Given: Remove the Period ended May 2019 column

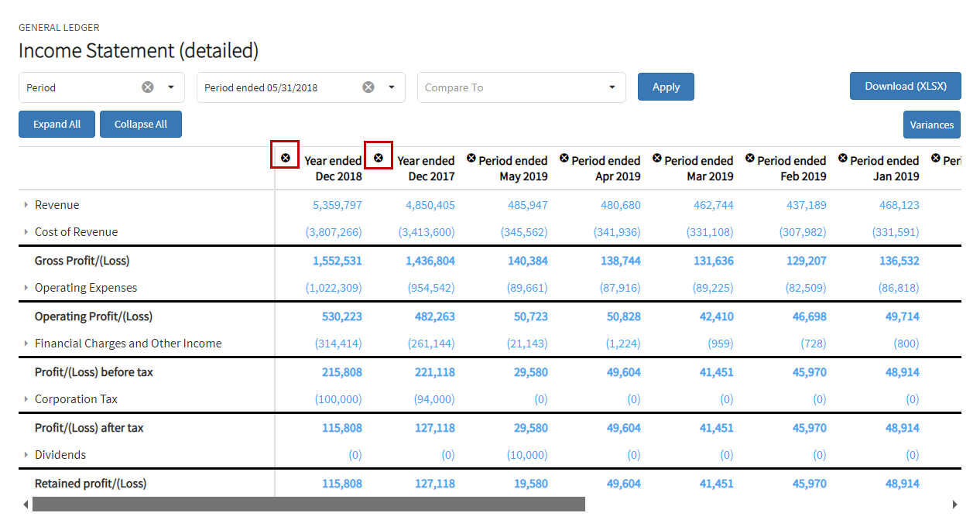Looking at the screenshot, I should coord(471,158).
